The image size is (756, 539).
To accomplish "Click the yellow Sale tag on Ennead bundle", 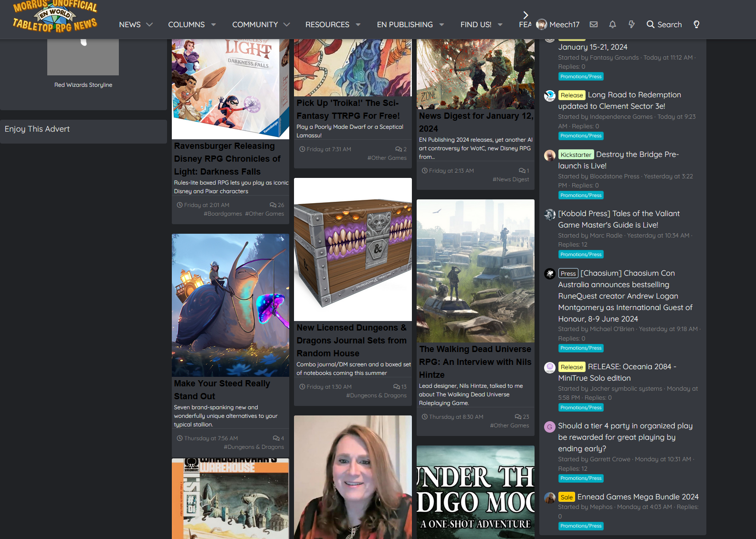I will pos(567,497).
